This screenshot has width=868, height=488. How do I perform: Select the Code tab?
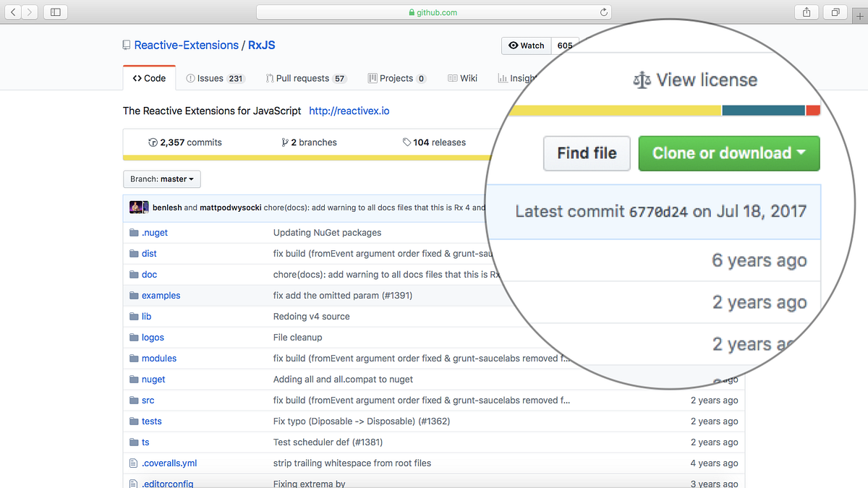pyautogui.click(x=149, y=78)
